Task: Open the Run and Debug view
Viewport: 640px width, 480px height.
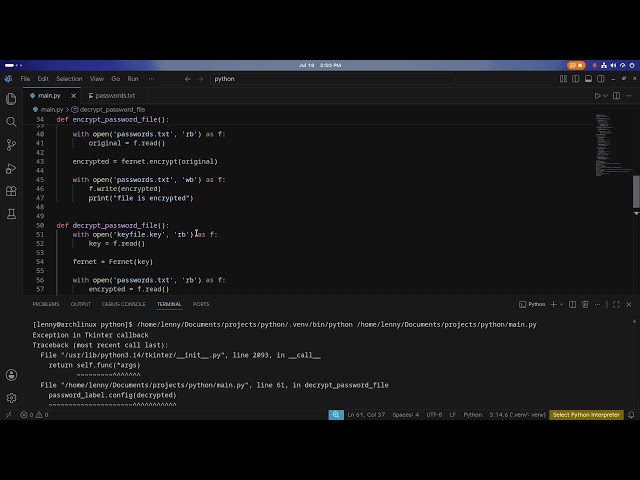Action: [11, 168]
